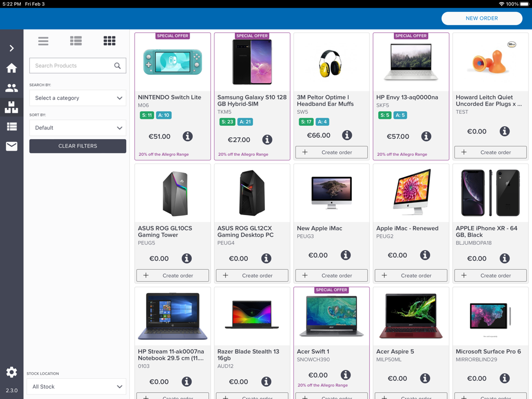Open the Home screen from the sidebar

click(11, 68)
